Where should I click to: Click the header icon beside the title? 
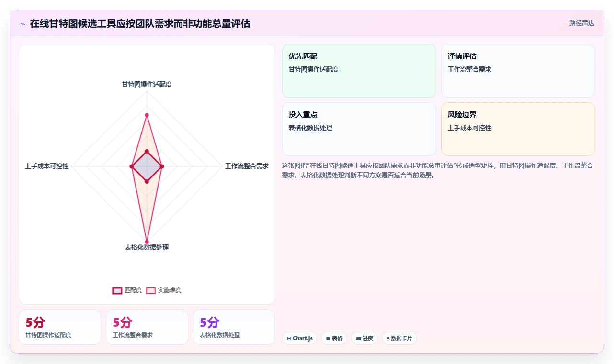click(x=23, y=24)
